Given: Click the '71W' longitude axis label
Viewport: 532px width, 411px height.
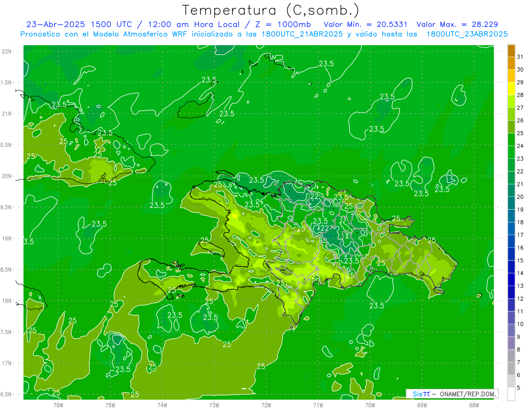Looking at the screenshot, I should (318, 405).
